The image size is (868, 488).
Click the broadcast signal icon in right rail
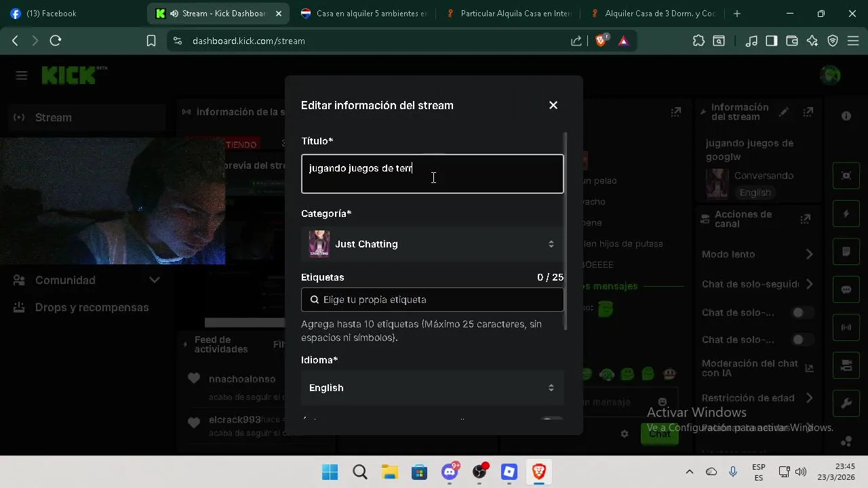pyautogui.click(x=846, y=327)
